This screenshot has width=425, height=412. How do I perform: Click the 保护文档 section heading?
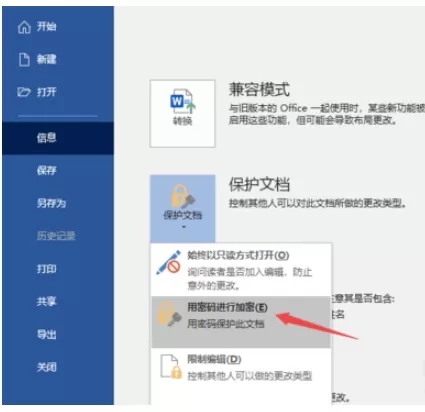[x=259, y=184]
